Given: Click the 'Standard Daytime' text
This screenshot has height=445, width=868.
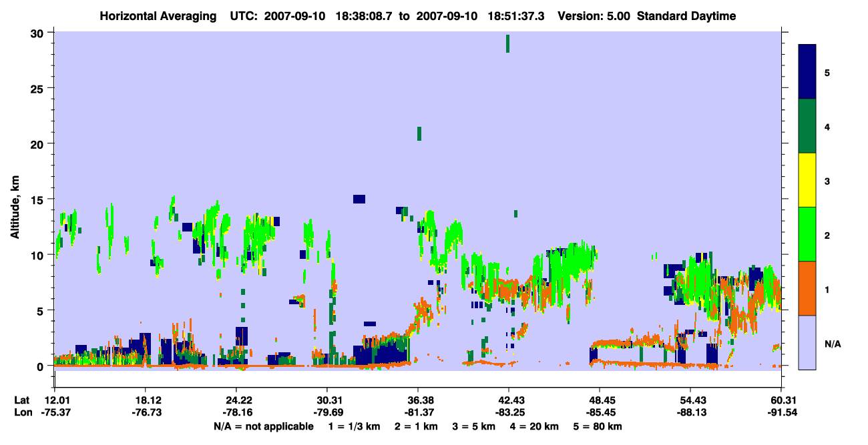Looking at the screenshot, I should (x=686, y=16).
